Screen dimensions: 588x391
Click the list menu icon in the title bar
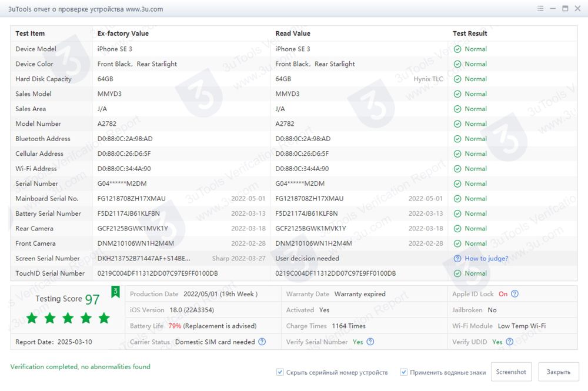(x=540, y=9)
